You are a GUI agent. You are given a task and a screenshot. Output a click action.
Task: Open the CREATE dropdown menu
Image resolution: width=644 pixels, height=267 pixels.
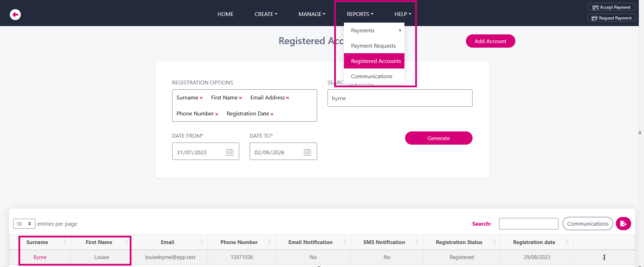tap(266, 14)
